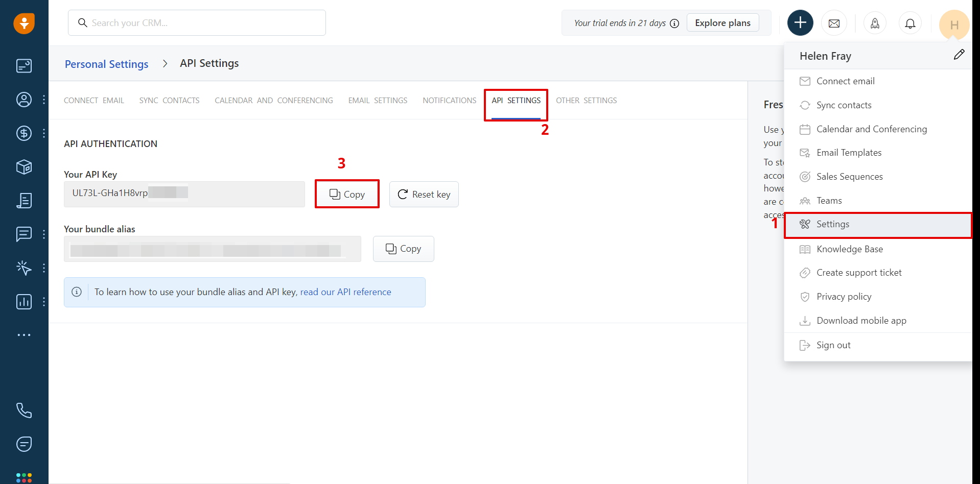Expand Reports submenu dots in sidebar
Viewport: 980px width, 484px height.
coord(44,302)
